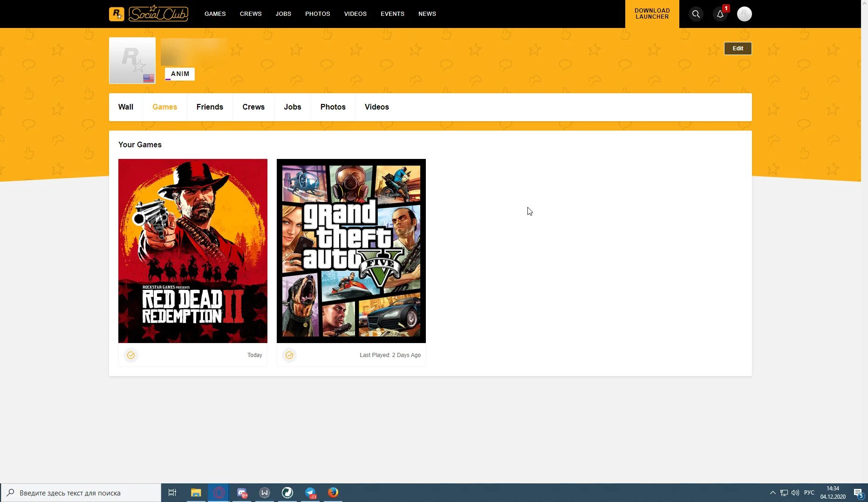868x502 pixels.
Task: Open the EVENTS menu in header
Action: click(x=392, y=14)
